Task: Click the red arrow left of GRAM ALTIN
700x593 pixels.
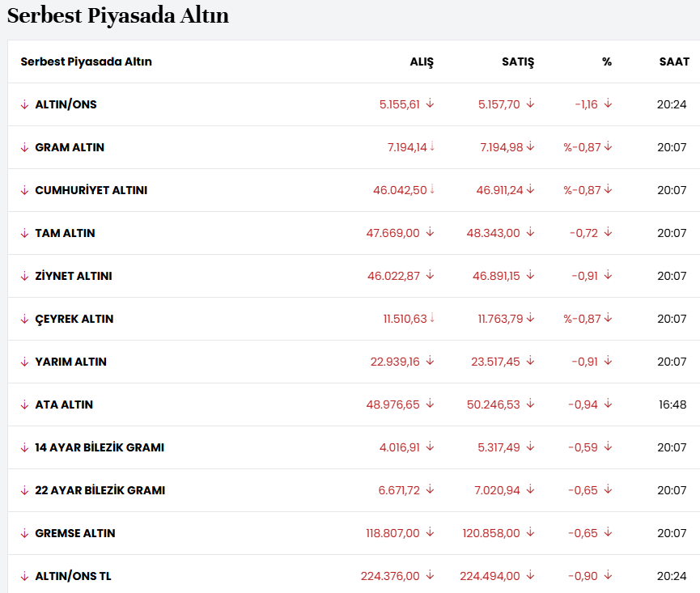Action: 24,147
